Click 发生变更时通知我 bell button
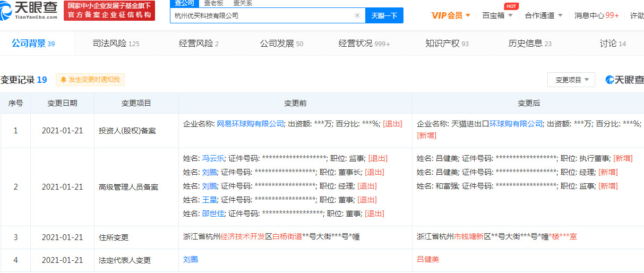The width and height of the screenshot is (644, 273). pyautogui.click(x=90, y=80)
